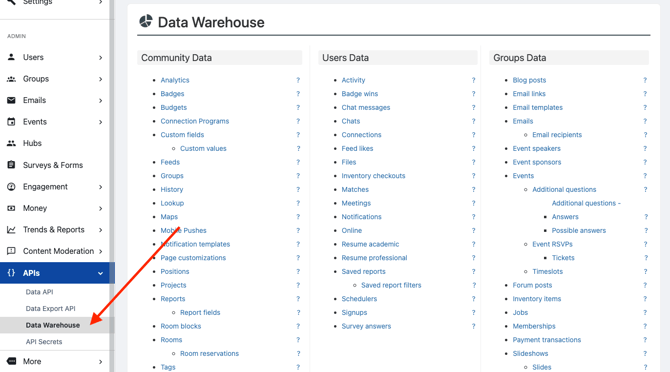
Task: Click the help question mark beside Badges
Action: pos(298,94)
